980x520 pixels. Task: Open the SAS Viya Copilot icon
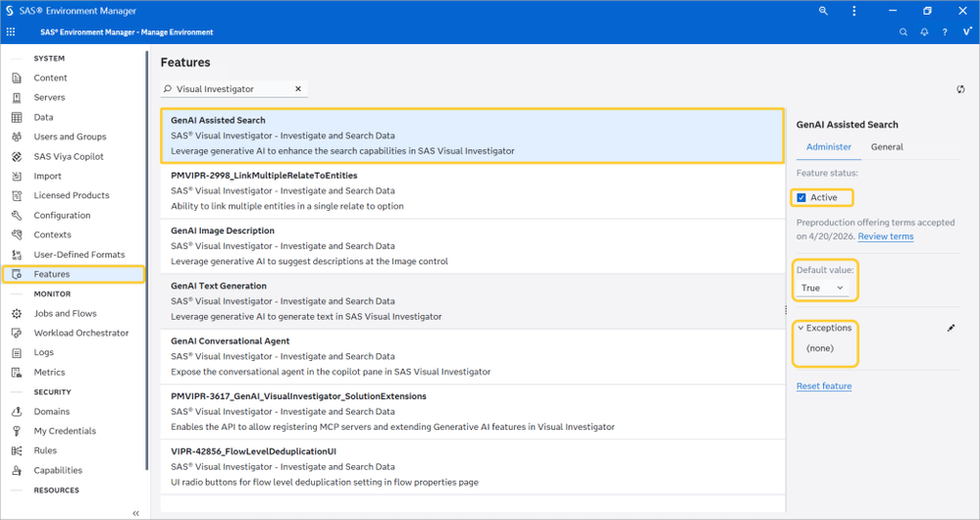point(17,157)
